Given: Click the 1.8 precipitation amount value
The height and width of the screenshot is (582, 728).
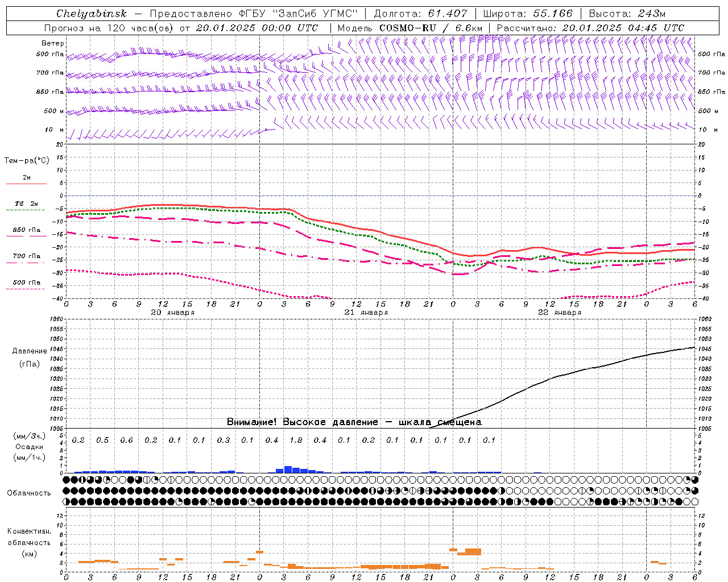Looking at the screenshot, I should [296, 440].
